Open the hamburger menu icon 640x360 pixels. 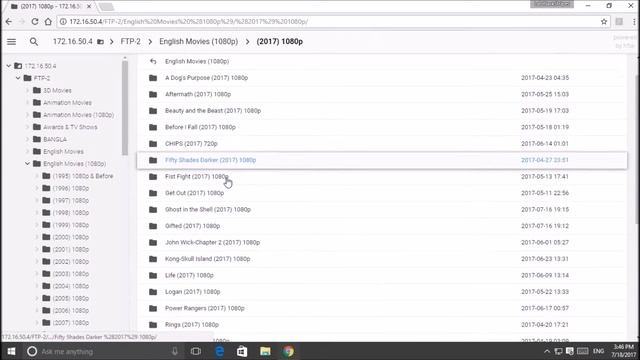[x=11, y=42]
